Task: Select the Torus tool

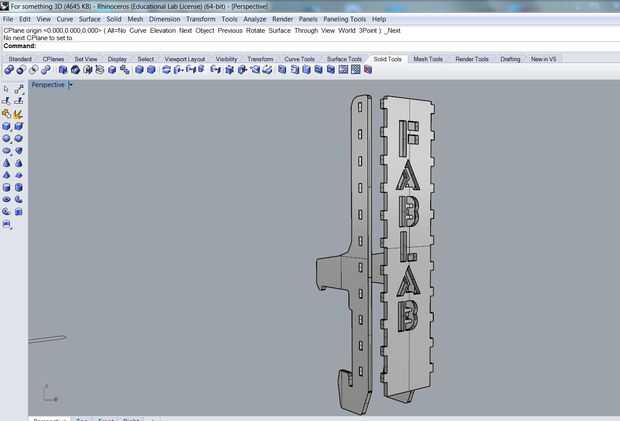Action: tap(6, 200)
